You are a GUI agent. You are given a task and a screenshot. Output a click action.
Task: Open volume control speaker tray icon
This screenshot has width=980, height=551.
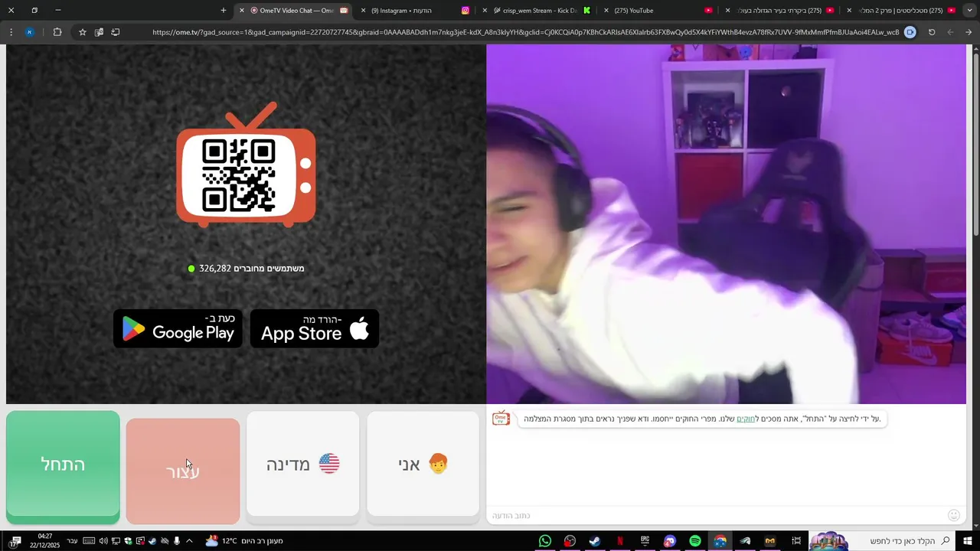tap(103, 541)
